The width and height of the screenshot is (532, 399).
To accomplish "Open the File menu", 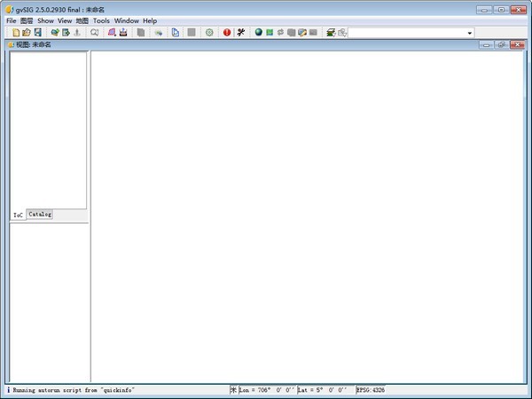I will tap(12, 20).
